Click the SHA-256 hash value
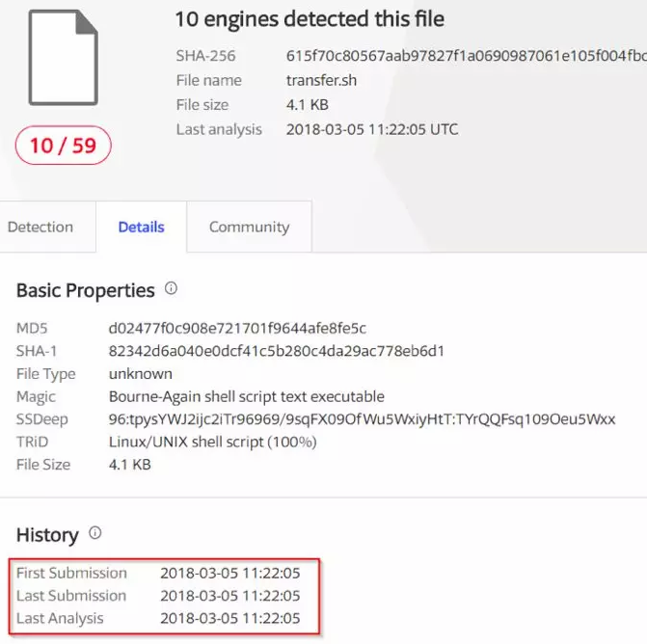The height and width of the screenshot is (644, 647). [x=466, y=56]
